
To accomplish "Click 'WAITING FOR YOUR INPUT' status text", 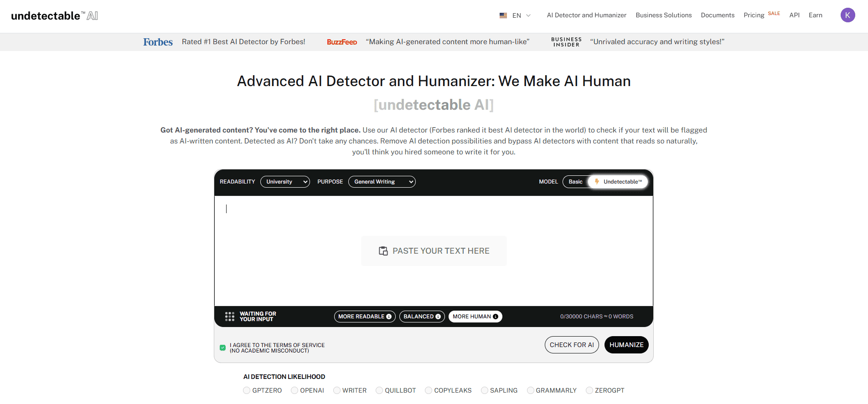I will (x=258, y=317).
